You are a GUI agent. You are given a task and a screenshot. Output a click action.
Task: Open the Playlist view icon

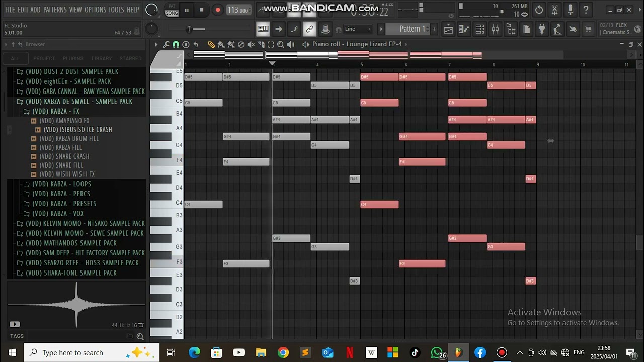pos(448,29)
